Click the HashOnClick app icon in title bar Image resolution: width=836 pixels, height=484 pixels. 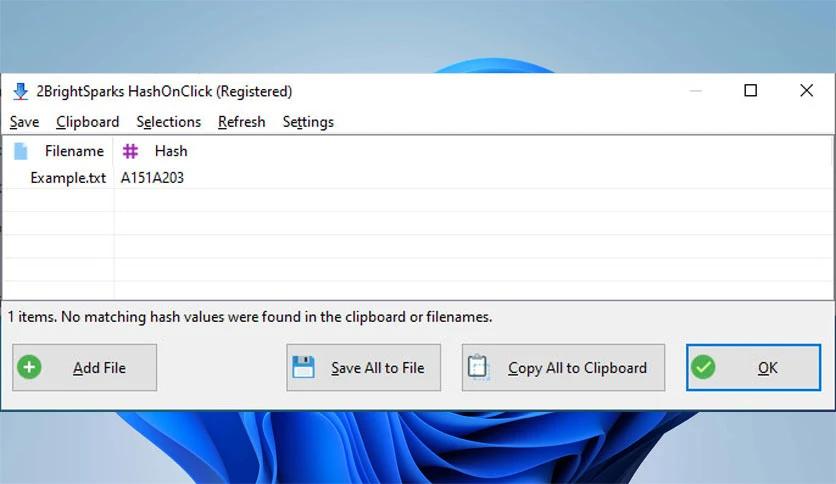pos(20,92)
